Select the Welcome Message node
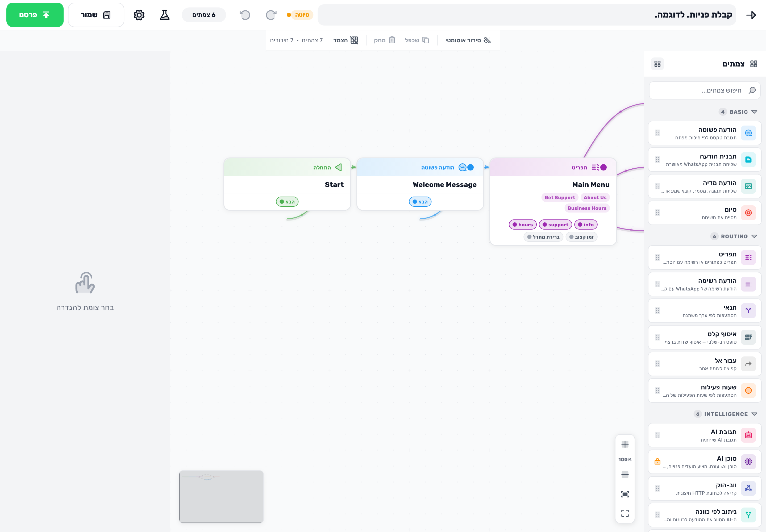The image size is (766, 532). click(x=420, y=184)
